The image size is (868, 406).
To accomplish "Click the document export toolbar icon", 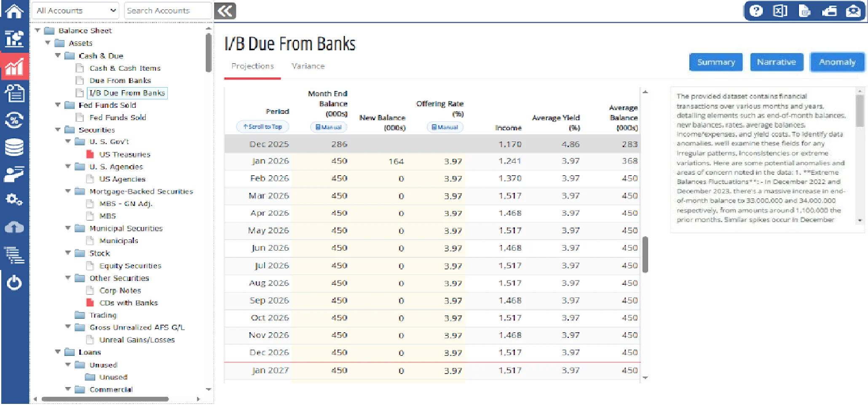I will point(804,11).
